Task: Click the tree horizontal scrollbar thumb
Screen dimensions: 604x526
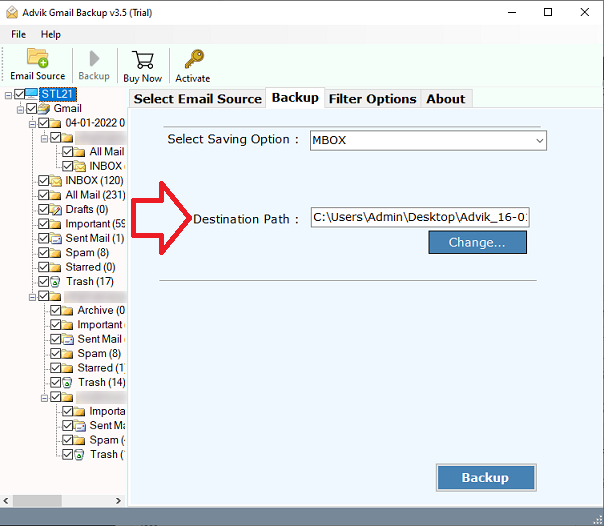Action: click(37, 501)
